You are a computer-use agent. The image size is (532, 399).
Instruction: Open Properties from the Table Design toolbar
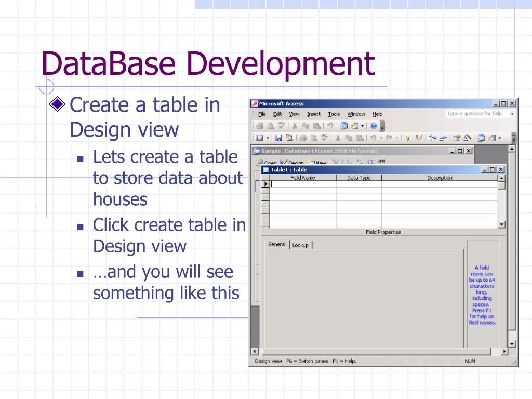(457, 138)
